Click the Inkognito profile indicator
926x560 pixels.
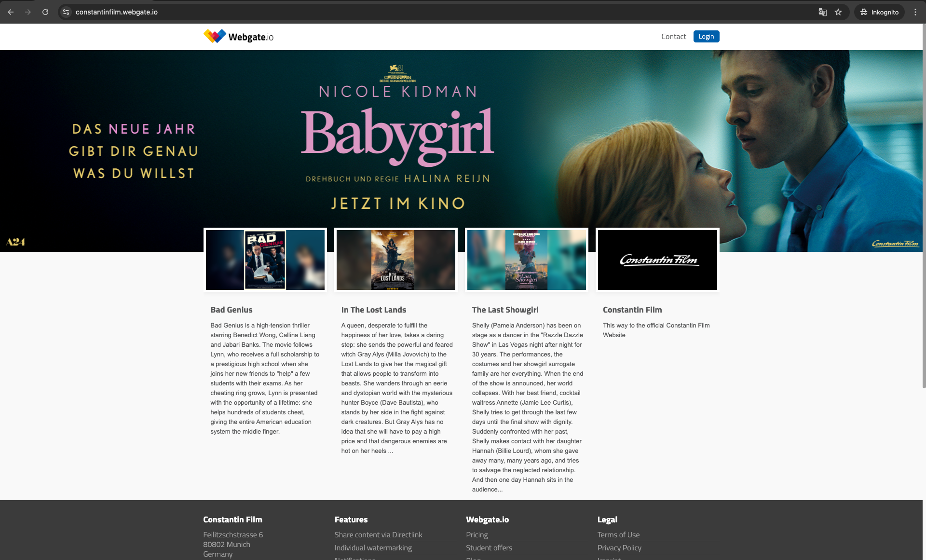[x=880, y=12]
